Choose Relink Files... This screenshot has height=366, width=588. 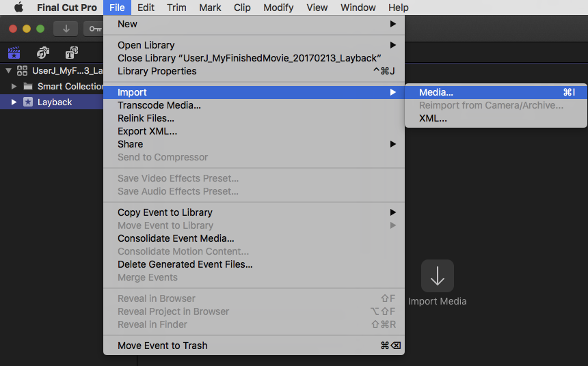tap(254, 118)
